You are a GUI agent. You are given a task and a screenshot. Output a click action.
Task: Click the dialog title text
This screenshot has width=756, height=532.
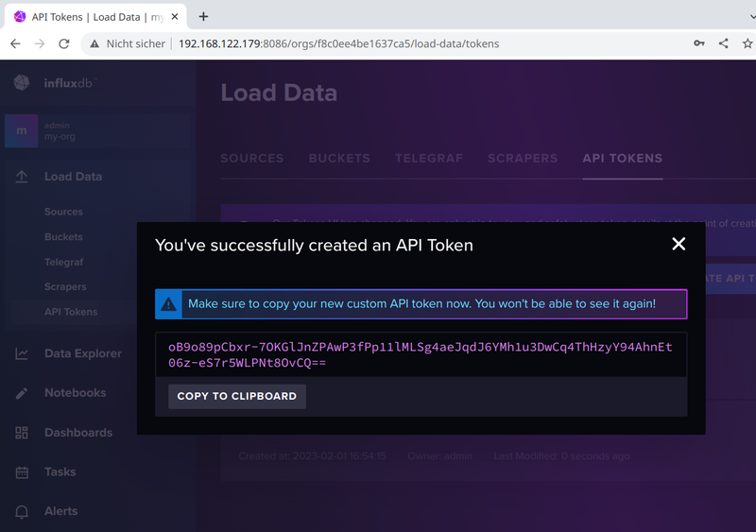314,245
